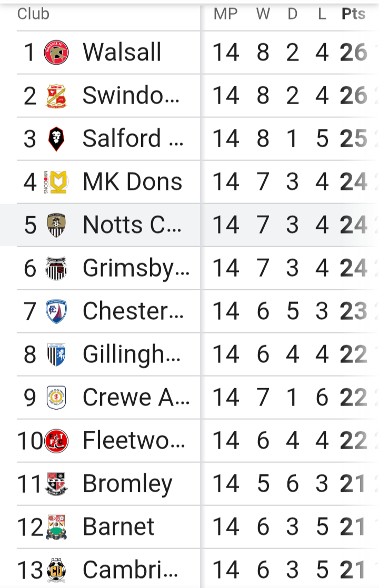Click the Salford City lion crest
379x588 pixels.
(x=56, y=139)
